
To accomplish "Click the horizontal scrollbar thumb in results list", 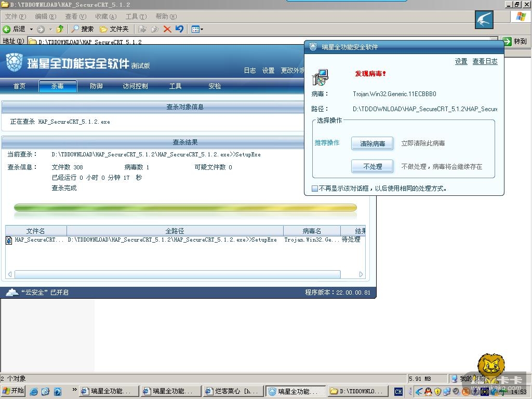I will coord(178,274).
